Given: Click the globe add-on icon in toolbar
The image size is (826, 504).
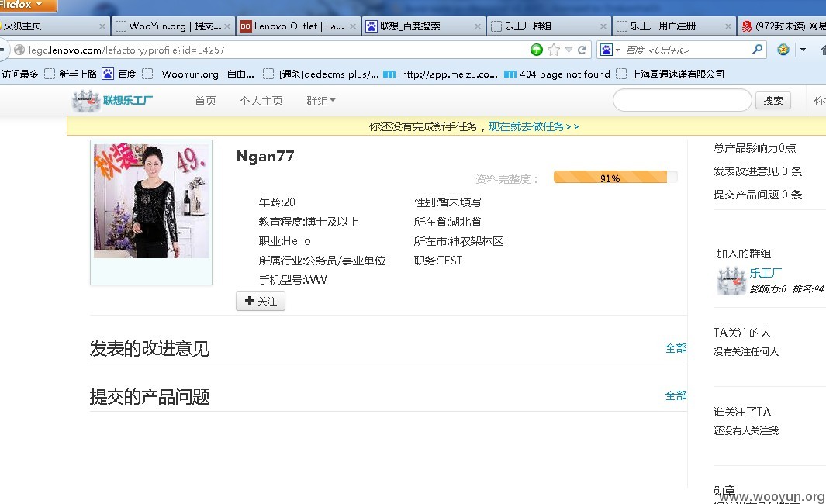Looking at the screenshot, I should click(x=783, y=50).
